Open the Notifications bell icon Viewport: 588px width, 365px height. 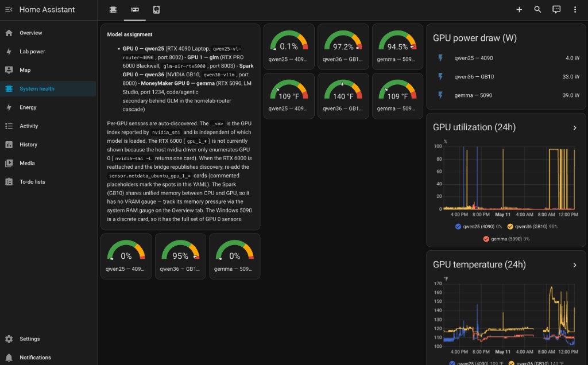coord(9,358)
